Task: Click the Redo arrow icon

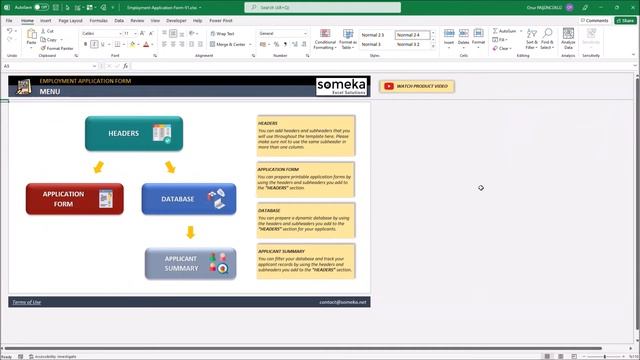Action: (9, 39)
